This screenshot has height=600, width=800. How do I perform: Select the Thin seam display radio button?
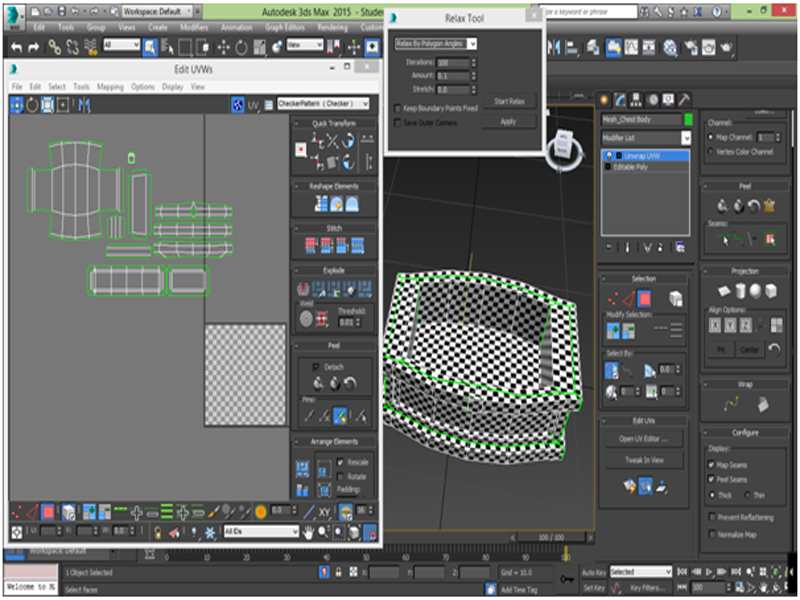(x=747, y=495)
